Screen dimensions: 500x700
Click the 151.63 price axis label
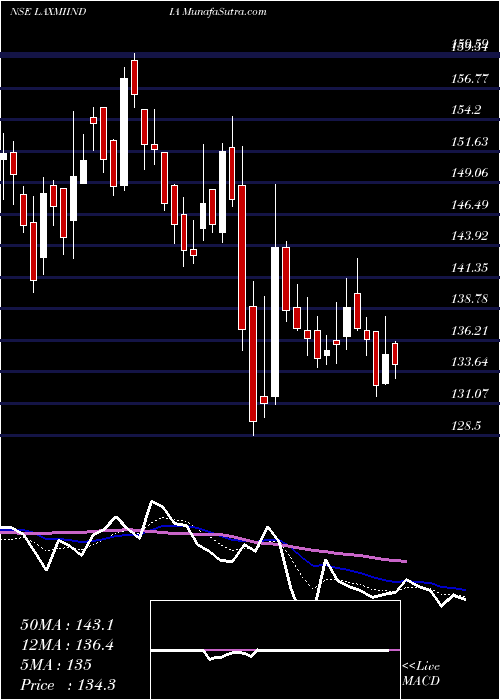470,142
